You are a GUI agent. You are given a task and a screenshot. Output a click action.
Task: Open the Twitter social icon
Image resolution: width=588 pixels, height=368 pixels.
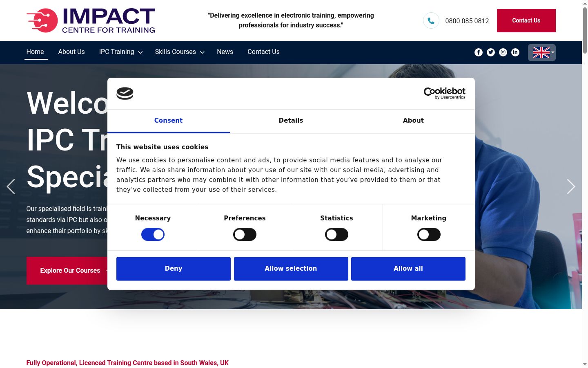[x=491, y=52]
